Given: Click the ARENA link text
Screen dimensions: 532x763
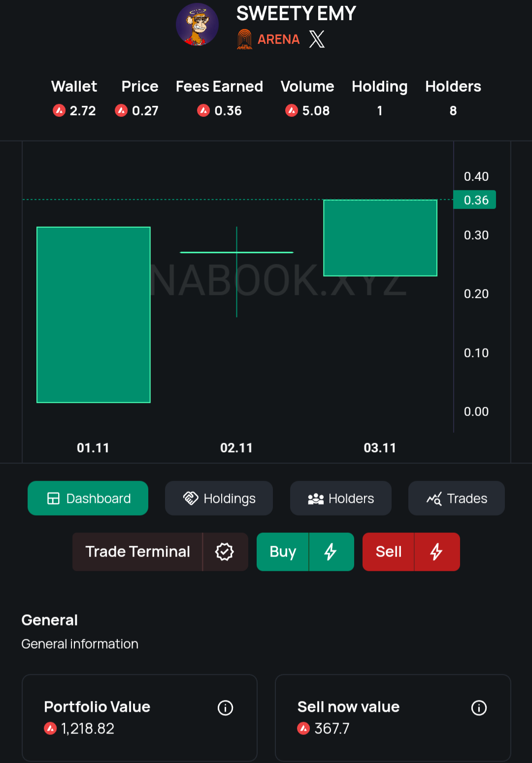Looking at the screenshot, I should [278, 39].
